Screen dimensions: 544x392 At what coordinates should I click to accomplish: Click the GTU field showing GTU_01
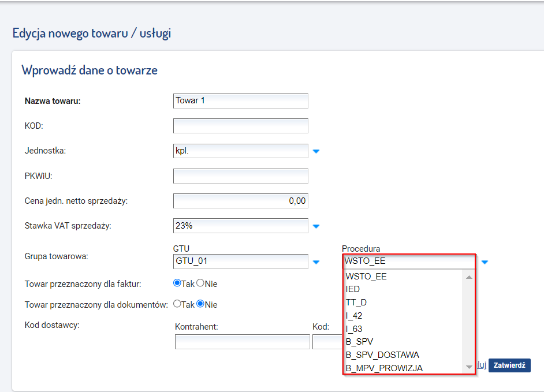(x=240, y=262)
